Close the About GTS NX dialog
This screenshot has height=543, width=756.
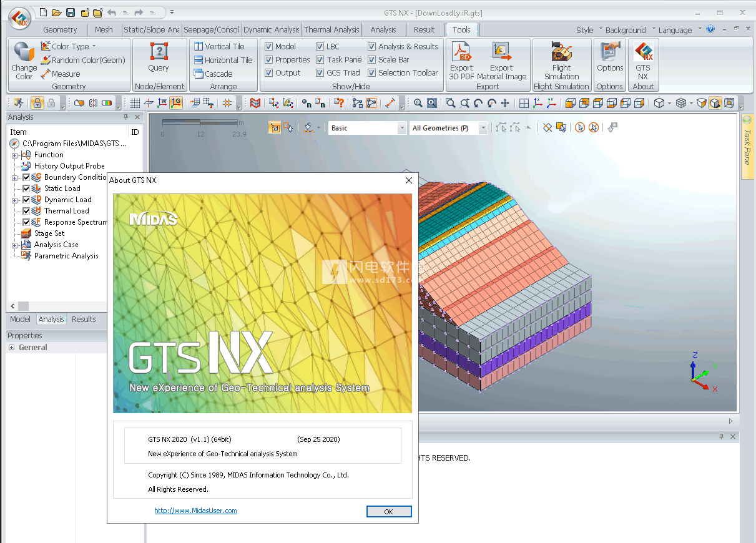click(409, 180)
